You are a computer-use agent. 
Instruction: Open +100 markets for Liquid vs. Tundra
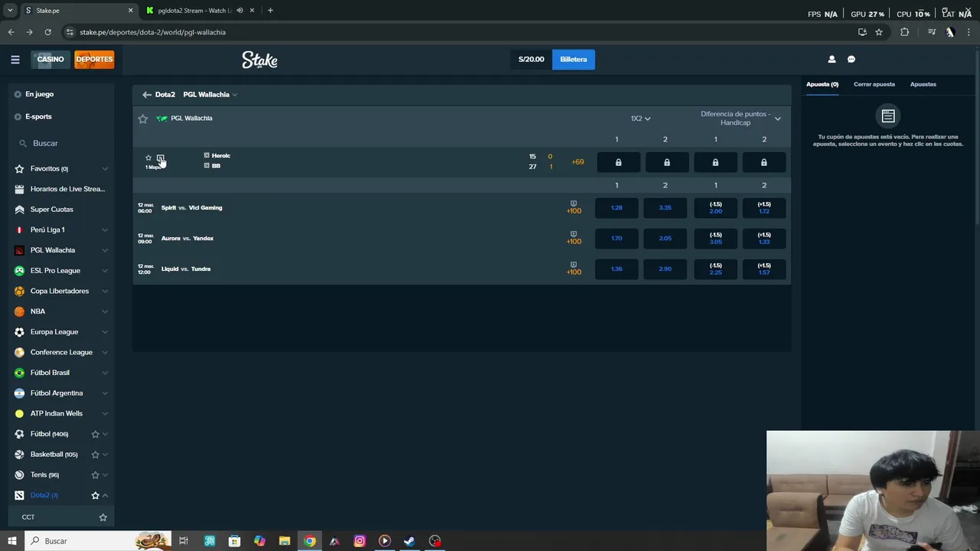pos(574,272)
